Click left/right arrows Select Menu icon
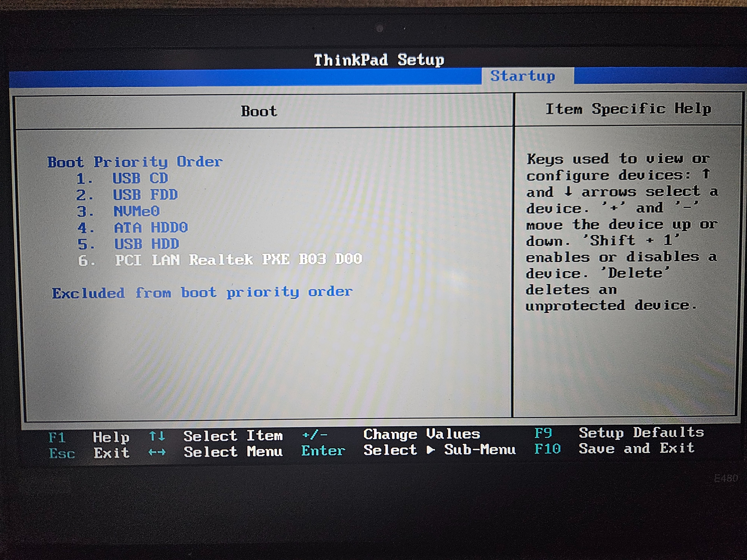Viewport: 747px width, 560px height. click(157, 452)
